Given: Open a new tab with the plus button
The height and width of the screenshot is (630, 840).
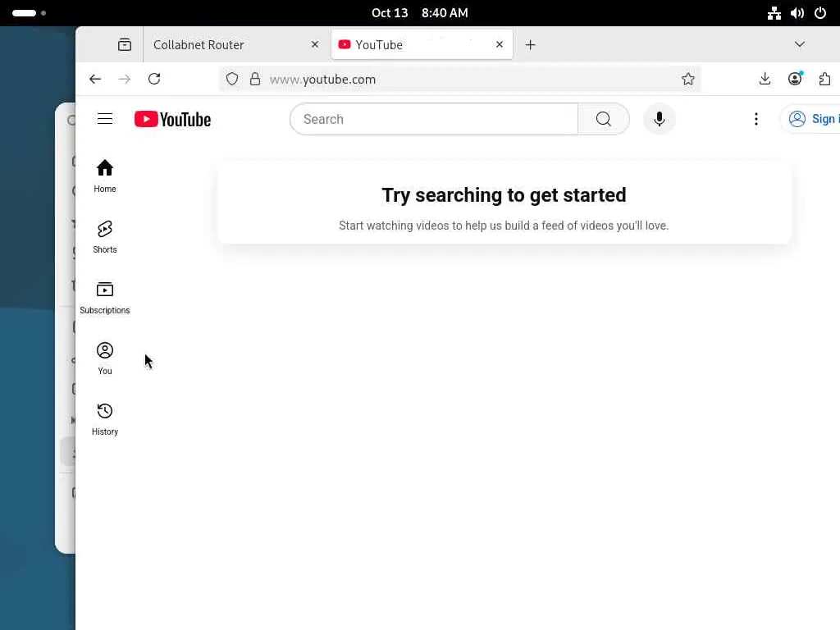Looking at the screenshot, I should click(531, 44).
